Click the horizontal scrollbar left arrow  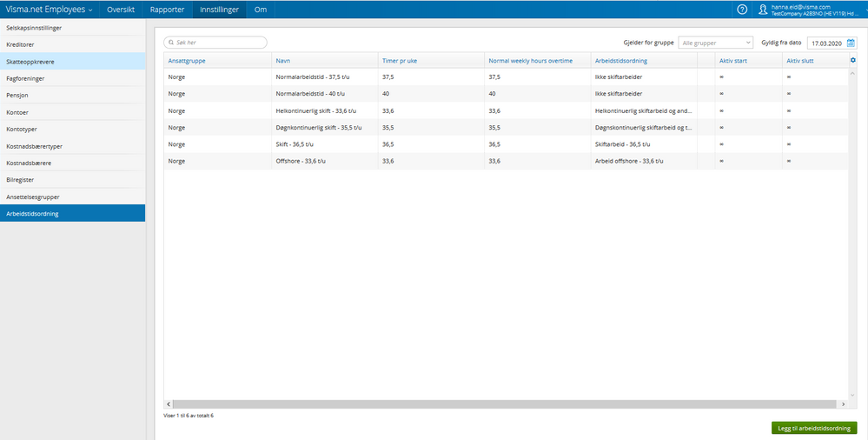click(x=169, y=404)
